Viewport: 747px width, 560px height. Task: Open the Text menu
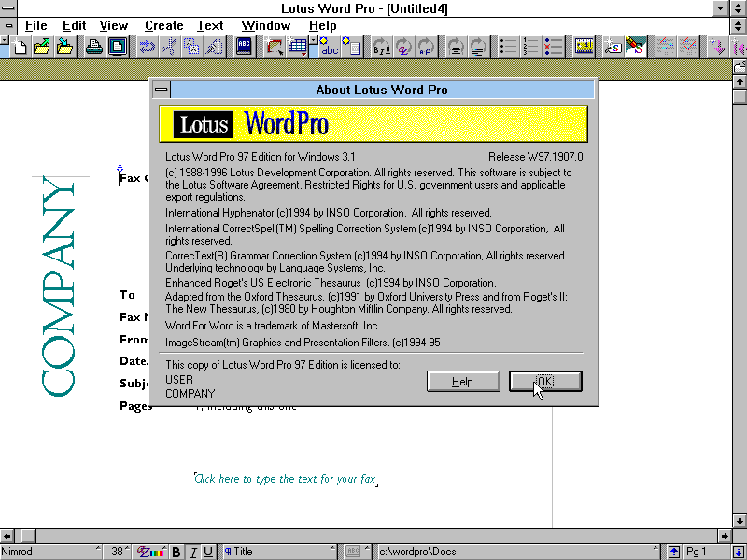(x=210, y=25)
